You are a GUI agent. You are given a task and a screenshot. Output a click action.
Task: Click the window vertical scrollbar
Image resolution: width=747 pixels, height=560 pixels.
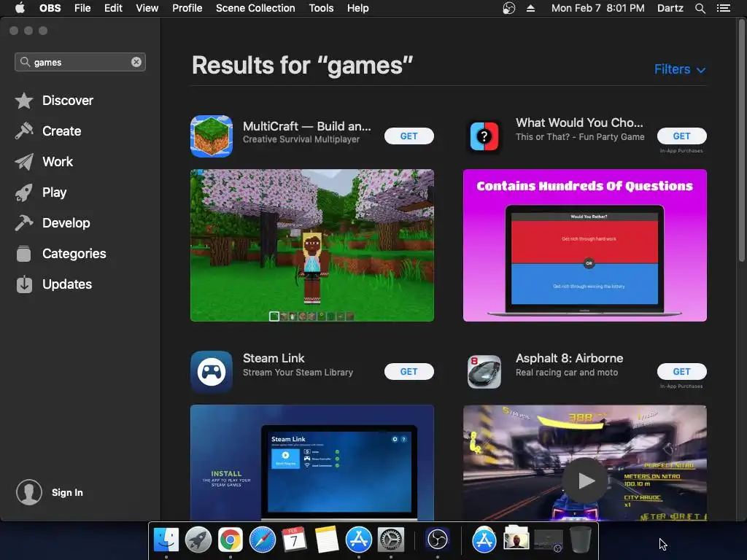pyautogui.click(x=741, y=141)
